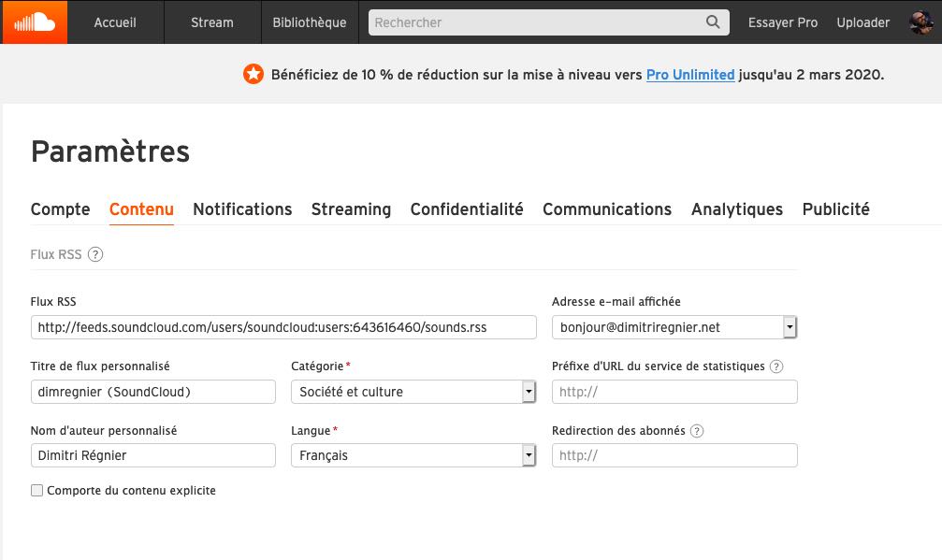Open the Analytiques tab

736,209
